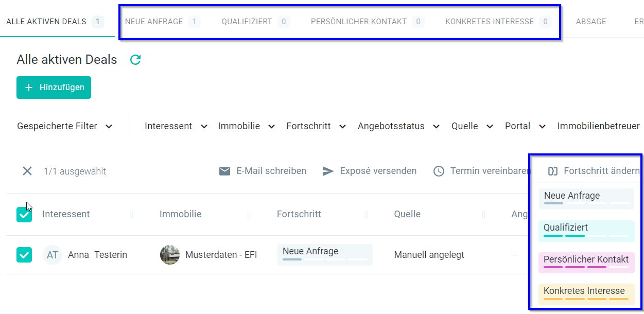
Task: Toggle the select-all checkbox in table header
Action: click(x=24, y=215)
